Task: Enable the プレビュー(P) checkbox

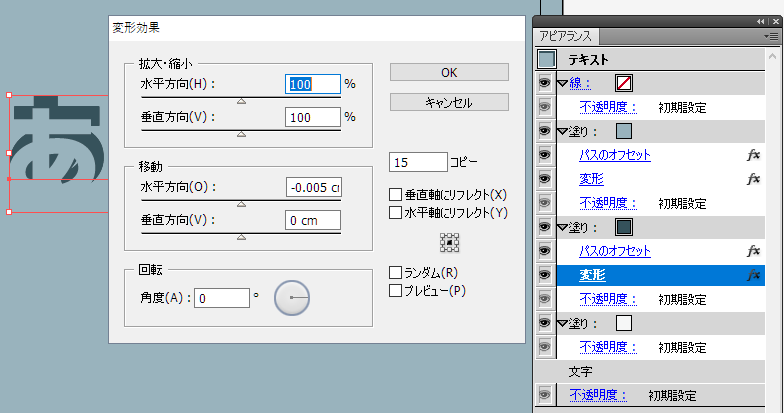Action: coord(396,291)
